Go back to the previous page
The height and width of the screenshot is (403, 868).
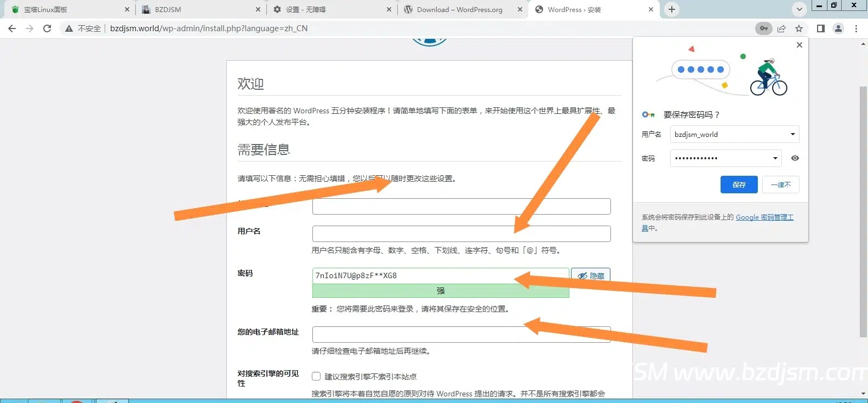[x=12, y=28]
